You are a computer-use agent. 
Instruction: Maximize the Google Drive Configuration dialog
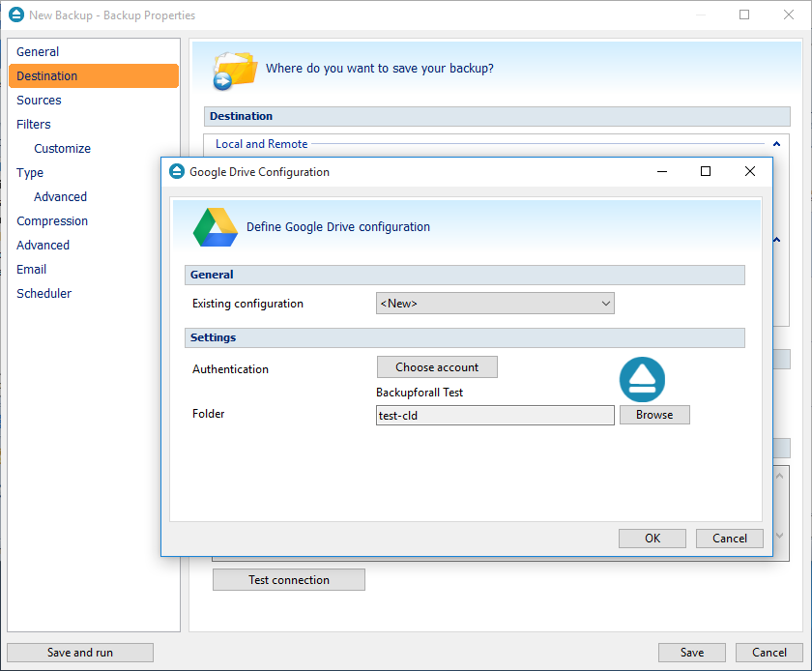[706, 171]
